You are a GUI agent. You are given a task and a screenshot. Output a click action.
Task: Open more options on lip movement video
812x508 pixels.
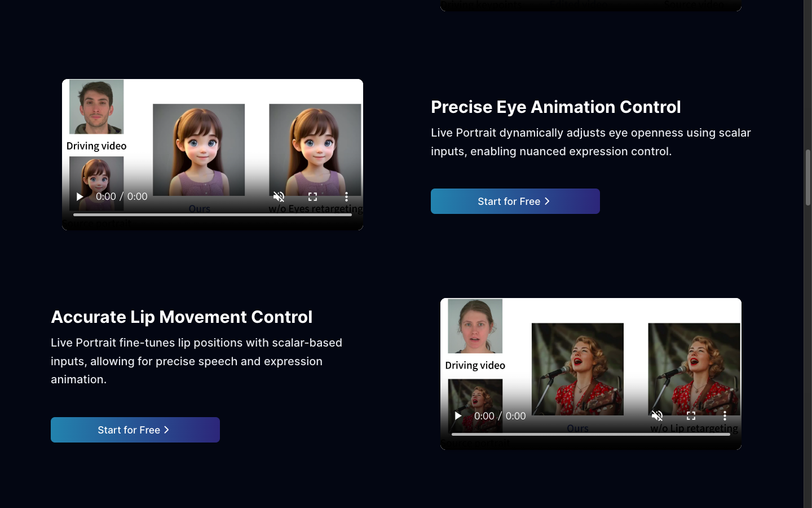pyautogui.click(x=725, y=416)
